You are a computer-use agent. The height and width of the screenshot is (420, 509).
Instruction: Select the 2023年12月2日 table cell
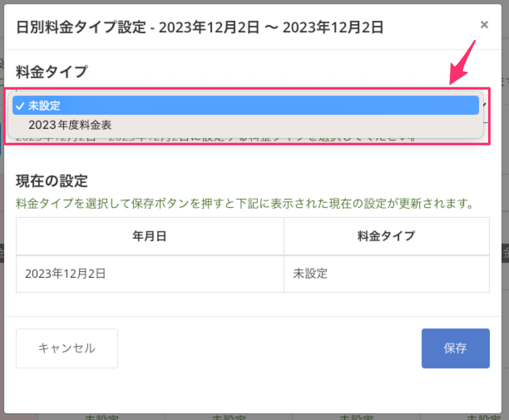click(x=66, y=274)
